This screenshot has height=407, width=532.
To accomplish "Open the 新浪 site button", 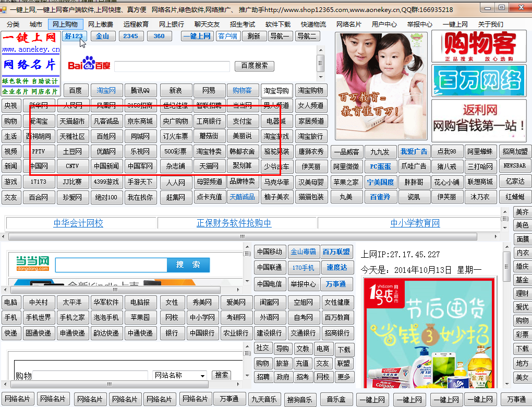I will [x=175, y=91].
